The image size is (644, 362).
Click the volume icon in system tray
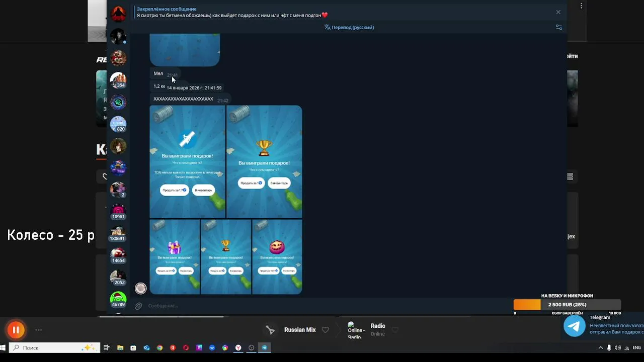point(617,347)
